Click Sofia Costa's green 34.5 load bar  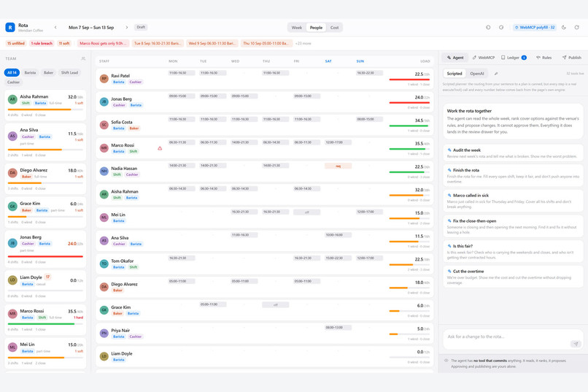coord(409,126)
